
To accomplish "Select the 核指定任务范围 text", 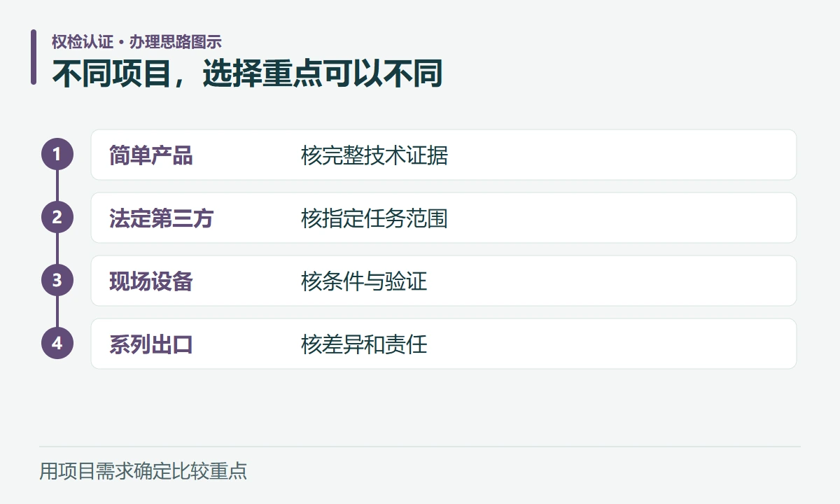I will [x=374, y=218].
